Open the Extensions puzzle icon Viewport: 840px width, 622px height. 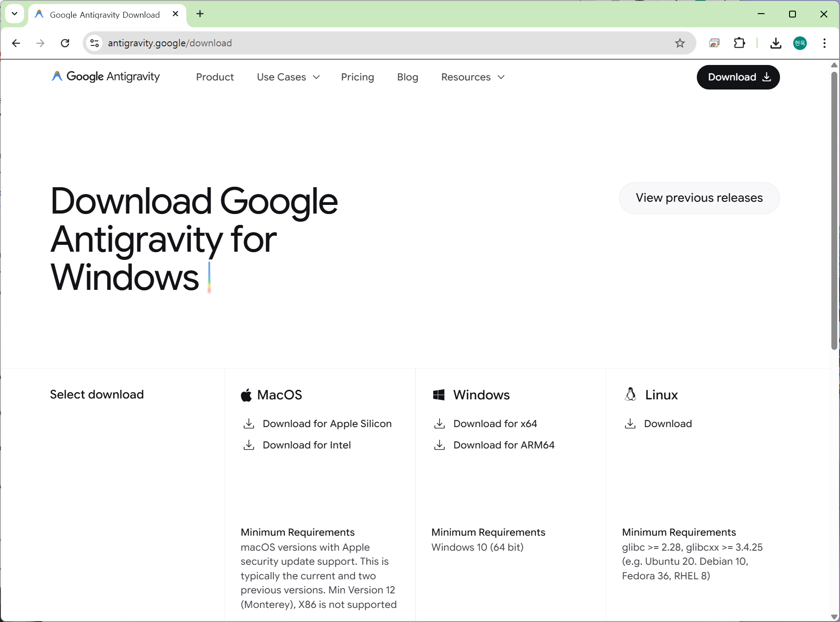tap(740, 43)
